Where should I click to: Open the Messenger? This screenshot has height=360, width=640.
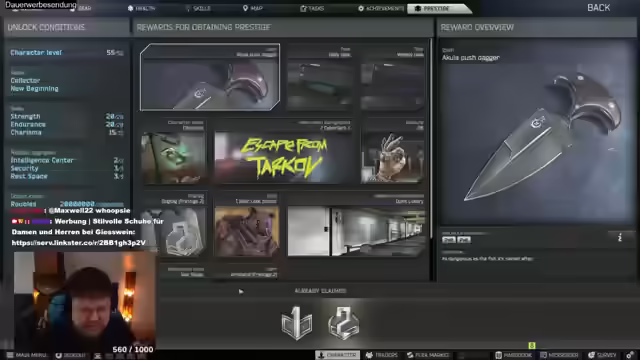pyautogui.click(x=559, y=355)
